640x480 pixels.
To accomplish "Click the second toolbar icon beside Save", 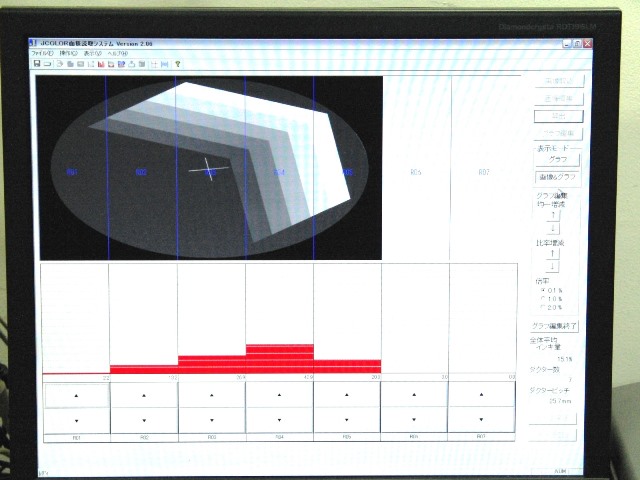I will click(x=47, y=64).
